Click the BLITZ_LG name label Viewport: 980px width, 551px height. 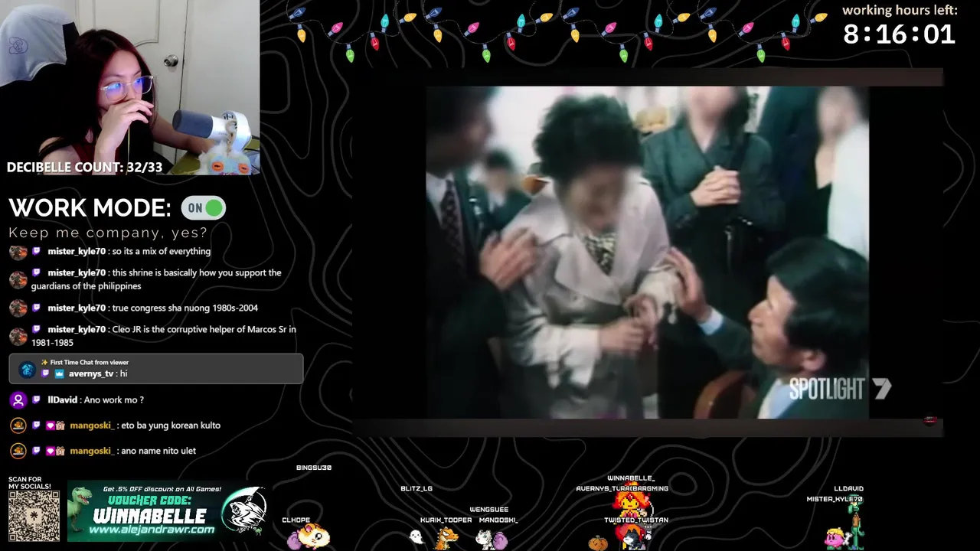pos(416,488)
